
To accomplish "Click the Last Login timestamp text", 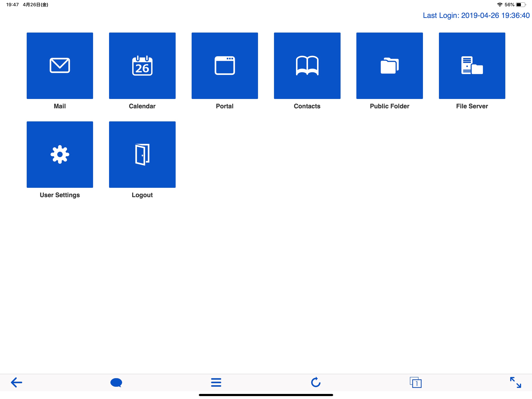I will pyautogui.click(x=476, y=15).
